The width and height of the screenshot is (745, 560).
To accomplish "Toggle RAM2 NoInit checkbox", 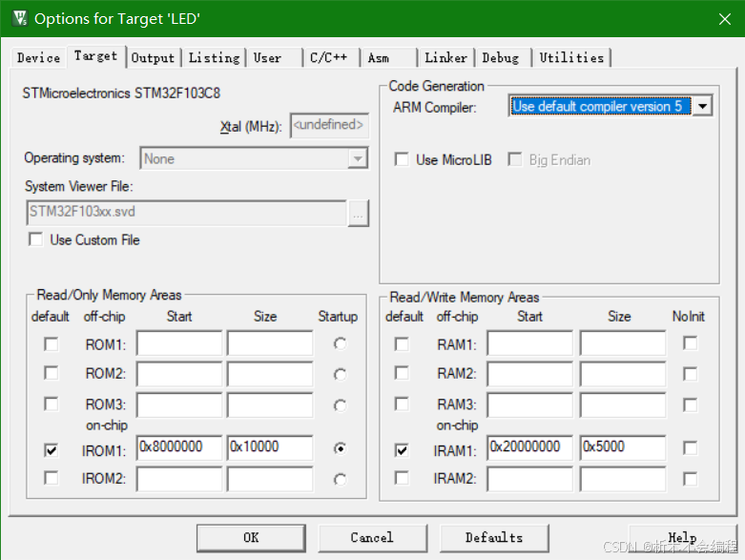I will click(691, 374).
